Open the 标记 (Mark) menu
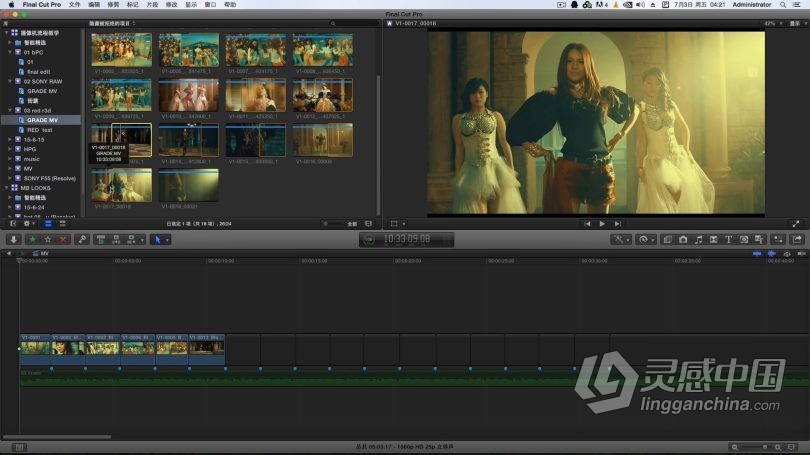 (133, 5)
